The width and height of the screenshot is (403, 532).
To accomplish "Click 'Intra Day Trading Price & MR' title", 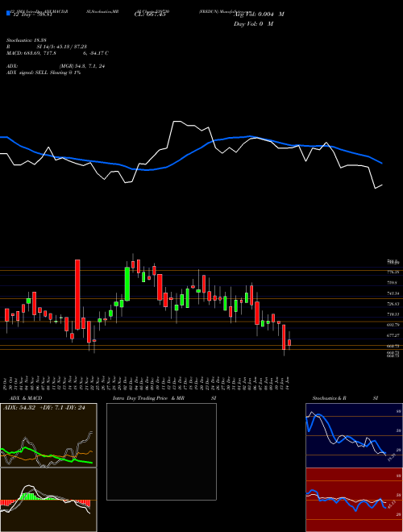I will coord(150,398).
